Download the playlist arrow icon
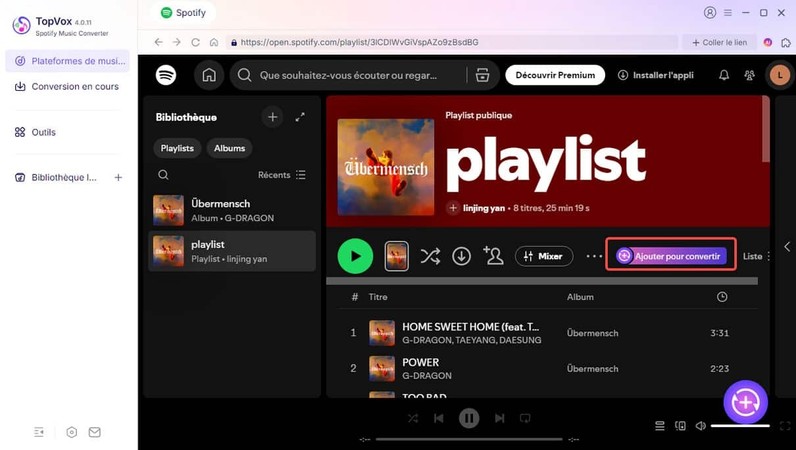Screen dimensions: 796x450 [461, 256]
